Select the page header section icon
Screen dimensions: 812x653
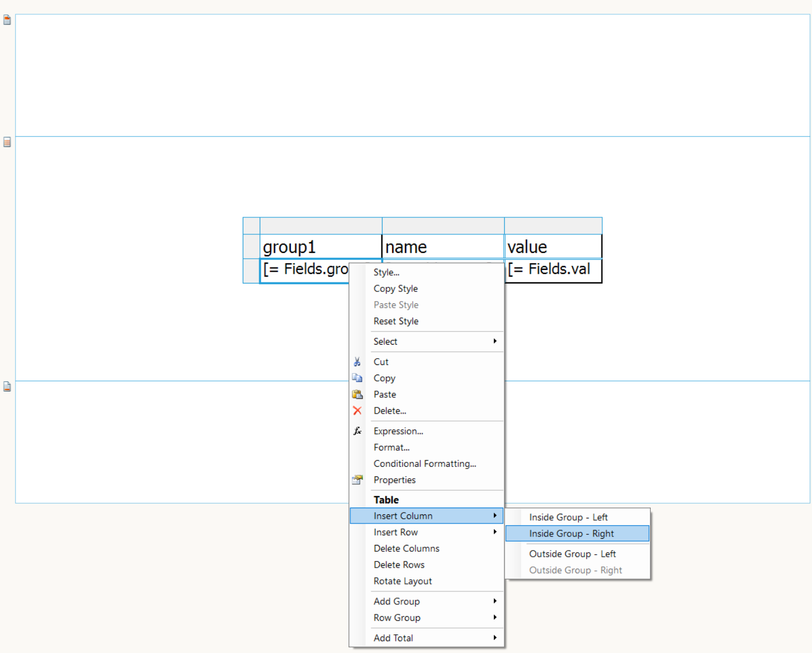tap(7, 20)
